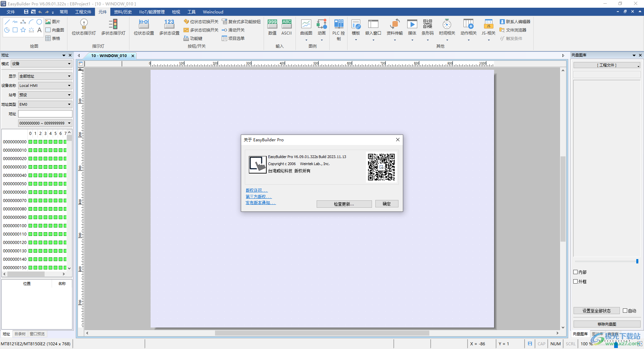Screen dimensions: 644x349
Task: Expand the 媒体 (Media) dropdown arrow
Action: click(412, 40)
